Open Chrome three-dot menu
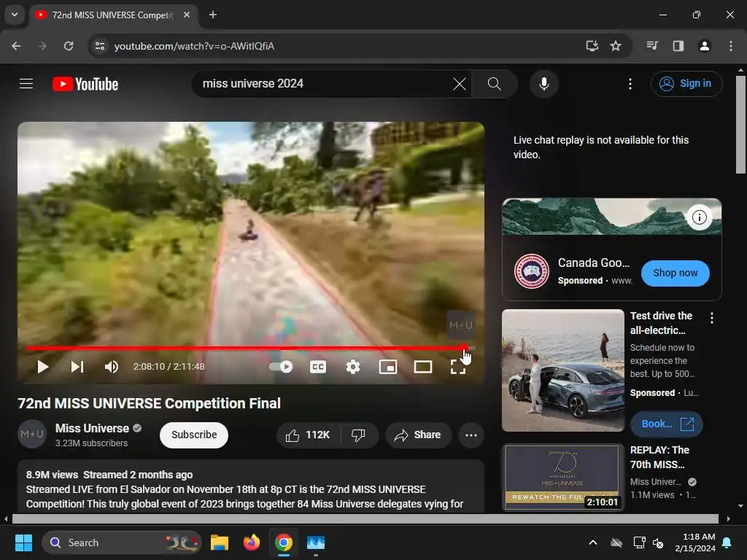This screenshot has width=747, height=560. [x=730, y=46]
